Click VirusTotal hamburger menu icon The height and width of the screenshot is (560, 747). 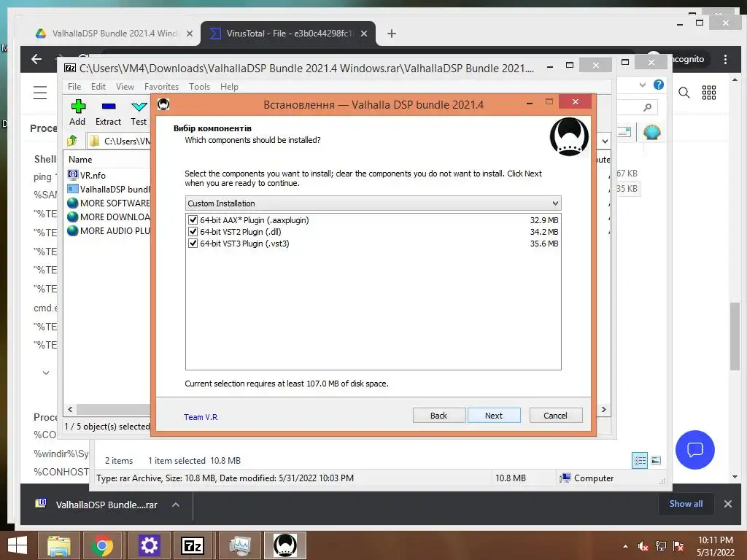pos(40,93)
